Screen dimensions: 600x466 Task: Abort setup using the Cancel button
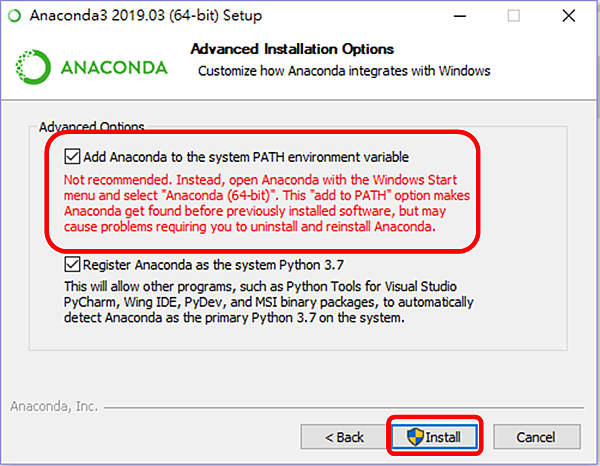coord(537,437)
